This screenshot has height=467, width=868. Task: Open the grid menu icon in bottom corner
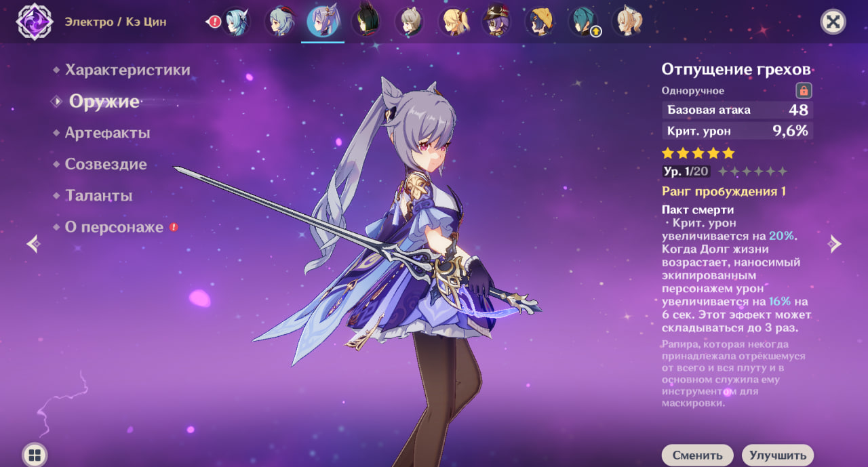[35, 455]
